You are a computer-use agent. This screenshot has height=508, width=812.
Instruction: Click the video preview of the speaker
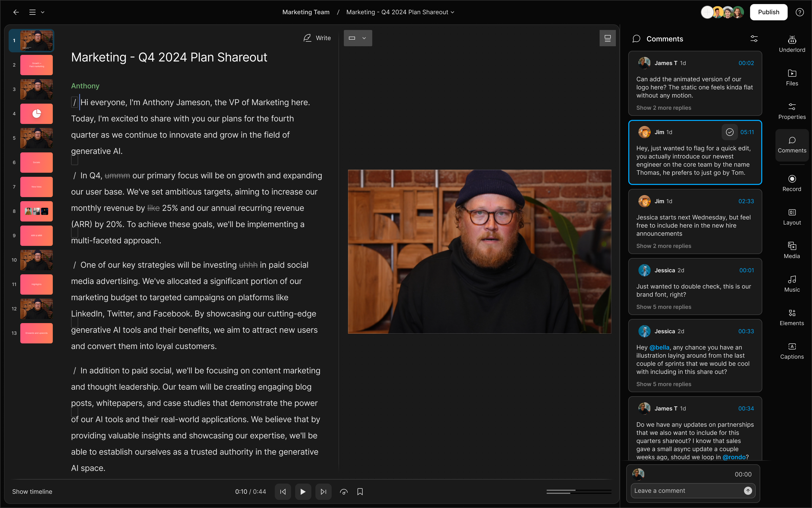click(x=479, y=251)
